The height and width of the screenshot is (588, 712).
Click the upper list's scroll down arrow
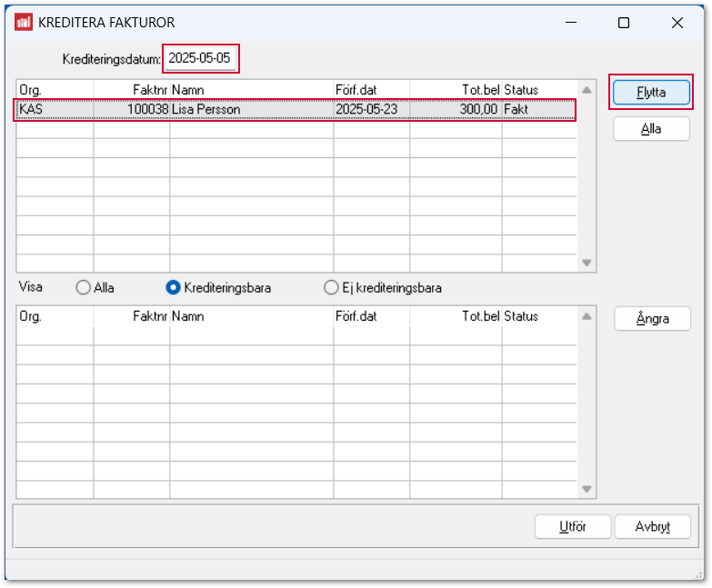(587, 263)
